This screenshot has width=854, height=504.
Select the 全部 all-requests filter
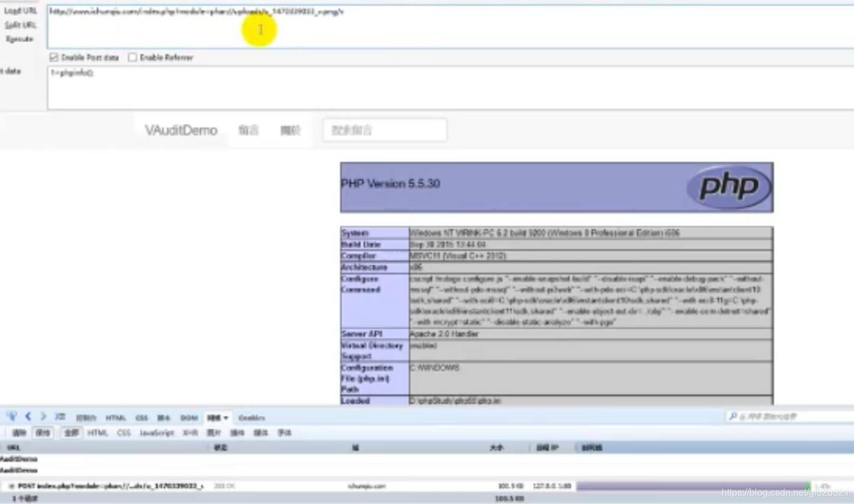pyautogui.click(x=72, y=433)
